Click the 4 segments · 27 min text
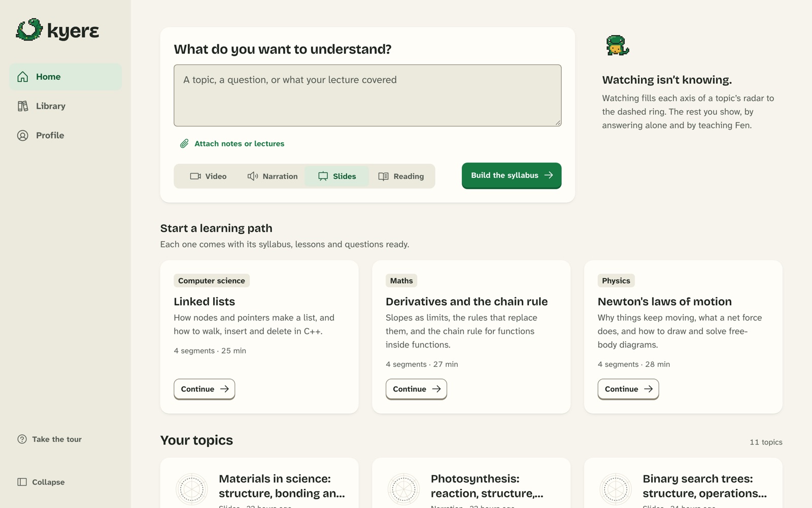The image size is (812, 508). pyautogui.click(x=422, y=365)
